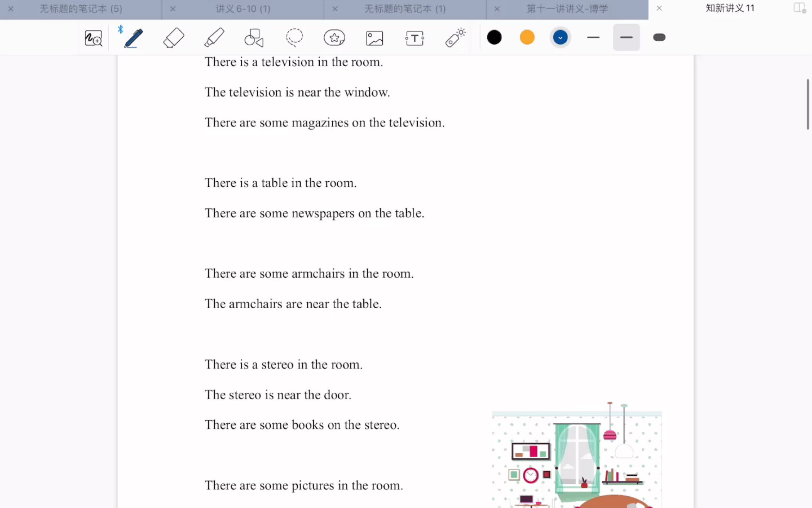
Task: Tap the line about books on the stereo
Action: (x=302, y=425)
